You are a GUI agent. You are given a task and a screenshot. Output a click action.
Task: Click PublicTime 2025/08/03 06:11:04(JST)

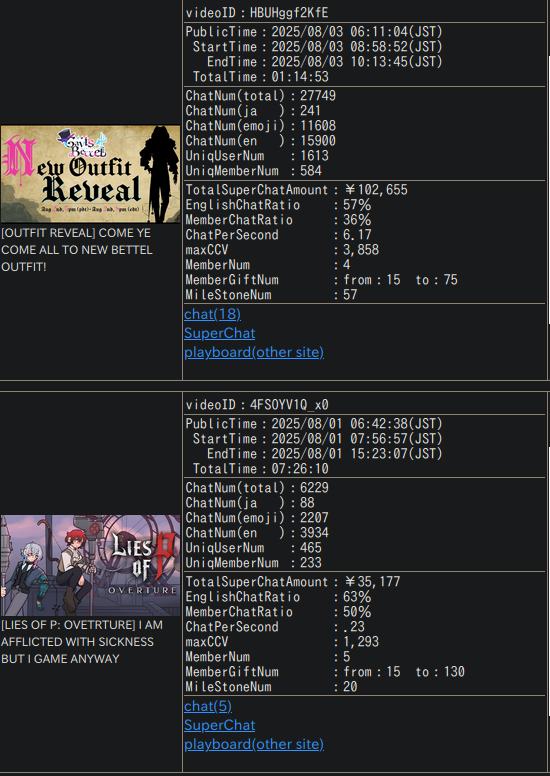(x=356, y=32)
